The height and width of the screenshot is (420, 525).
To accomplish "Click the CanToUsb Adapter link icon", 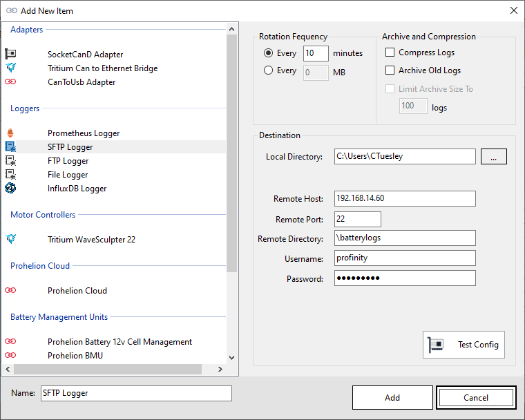I will pos(10,82).
